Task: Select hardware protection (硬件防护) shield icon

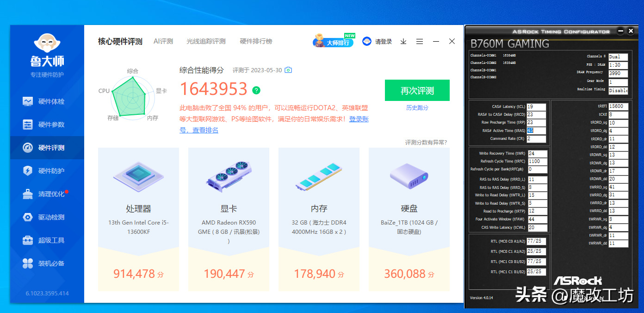Action: pyautogui.click(x=28, y=171)
